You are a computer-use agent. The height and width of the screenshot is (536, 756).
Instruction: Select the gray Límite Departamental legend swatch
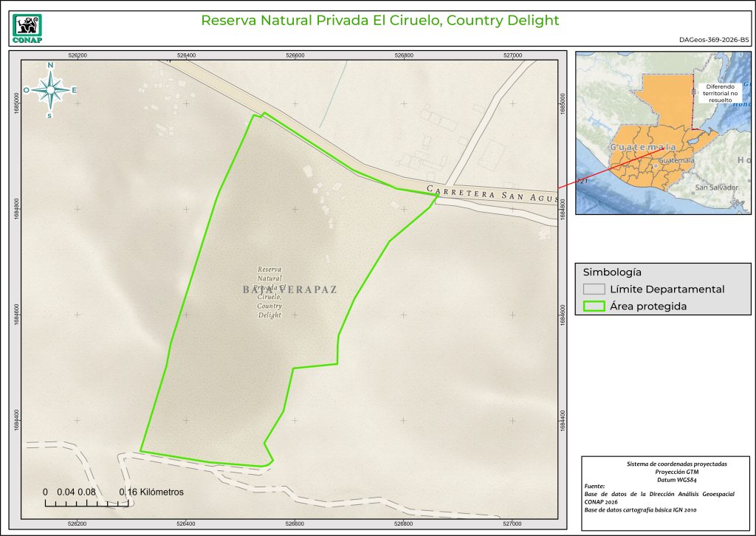coord(593,289)
